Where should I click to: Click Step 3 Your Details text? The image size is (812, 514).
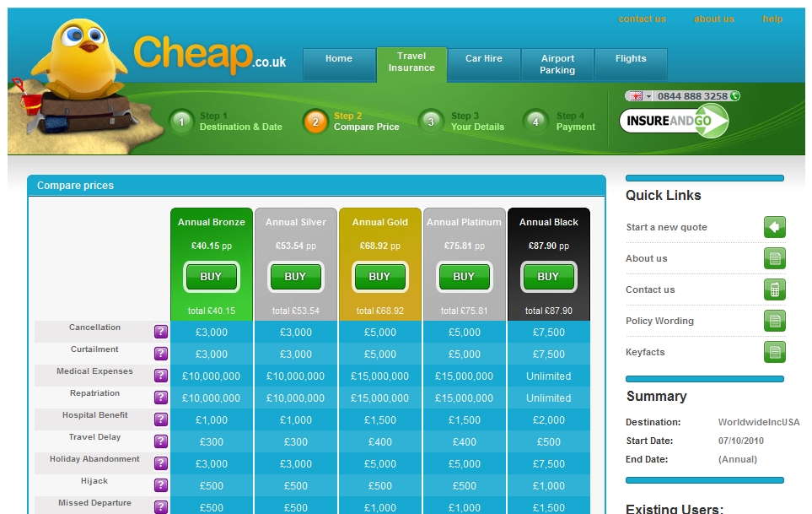click(x=477, y=122)
